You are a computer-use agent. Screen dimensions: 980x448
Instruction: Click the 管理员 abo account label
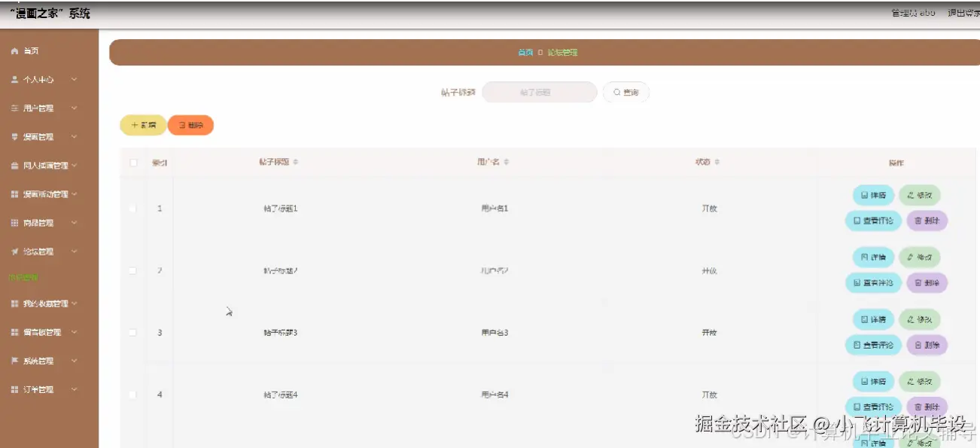click(x=913, y=13)
